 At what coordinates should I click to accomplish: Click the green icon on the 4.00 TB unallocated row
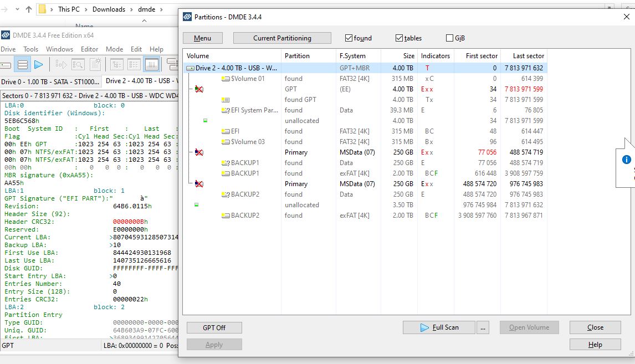(206, 121)
